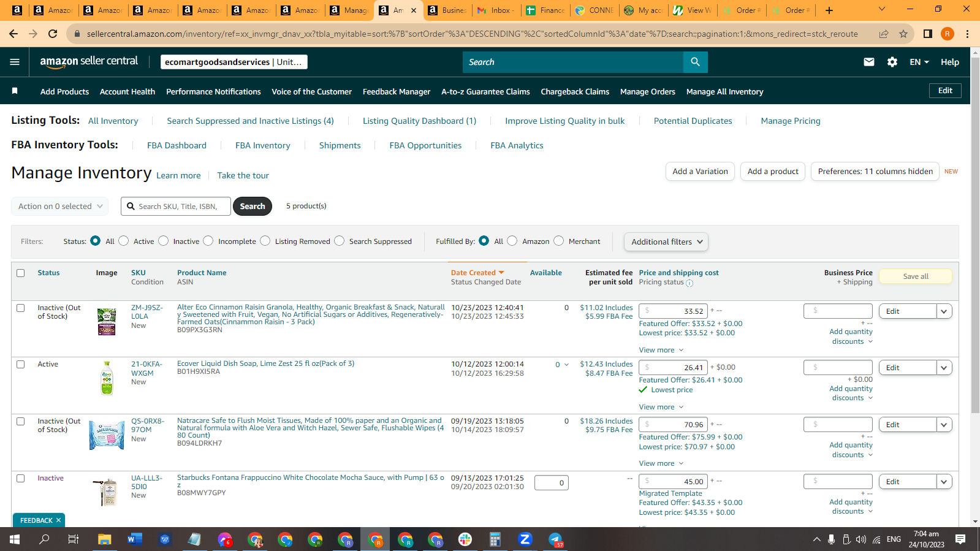Open Edit dropdown arrow for Ecover row
980x551 pixels.
pos(944,368)
